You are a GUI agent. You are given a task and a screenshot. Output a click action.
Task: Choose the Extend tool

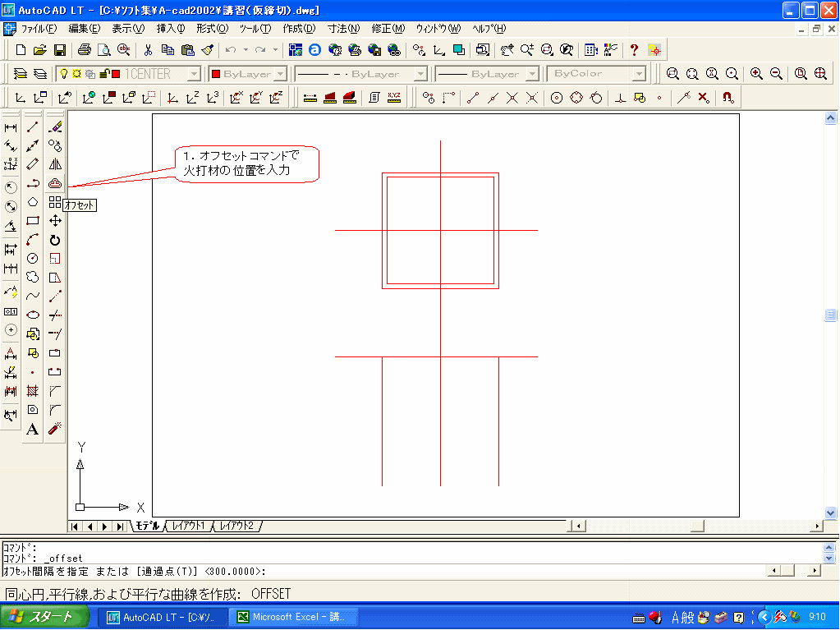click(x=55, y=333)
